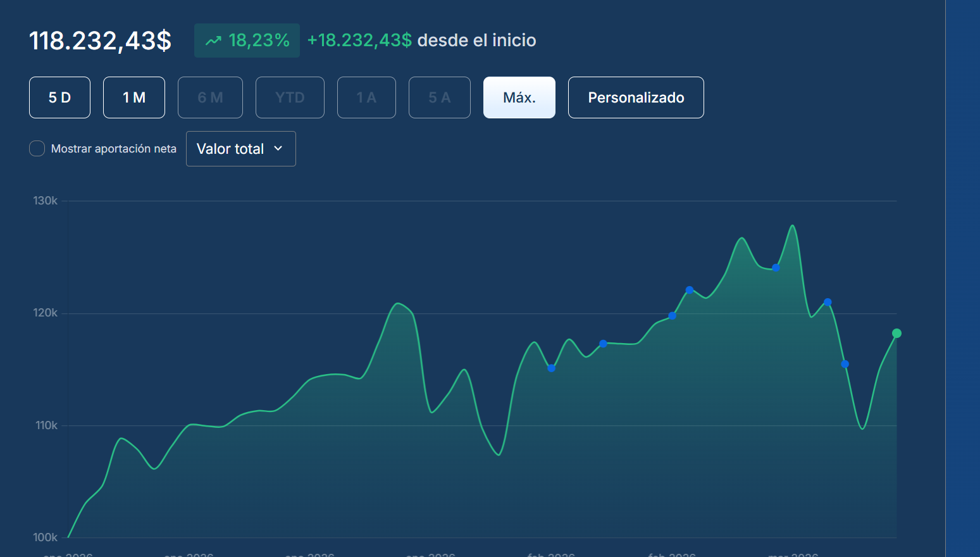Click the highest blue marker on the chart
Viewport: 980px width, 557px height.
point(776,268)
